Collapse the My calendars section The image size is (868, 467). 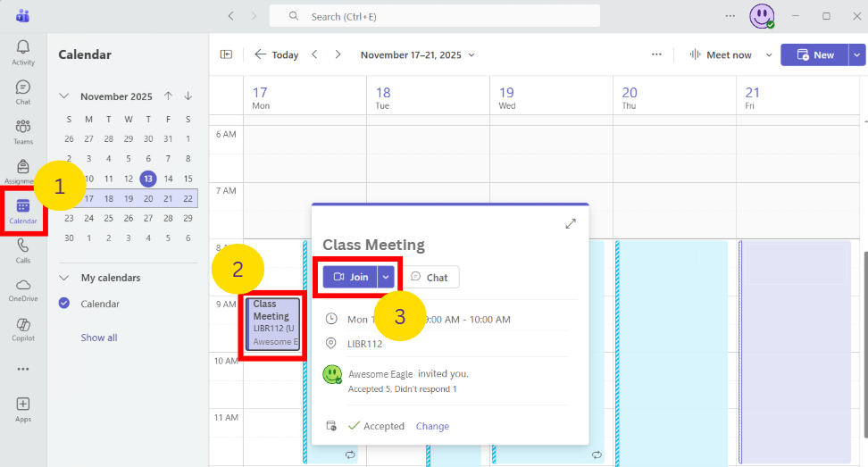point(64,278)
